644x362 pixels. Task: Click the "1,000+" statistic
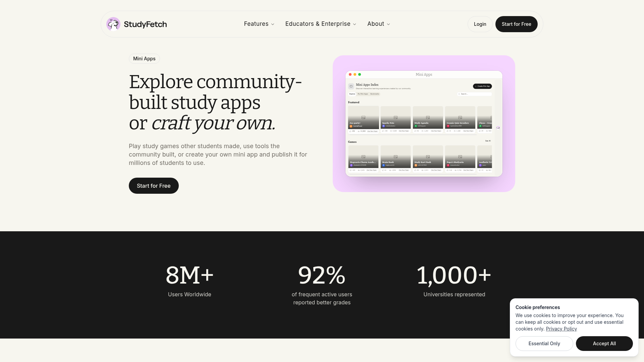454,275
